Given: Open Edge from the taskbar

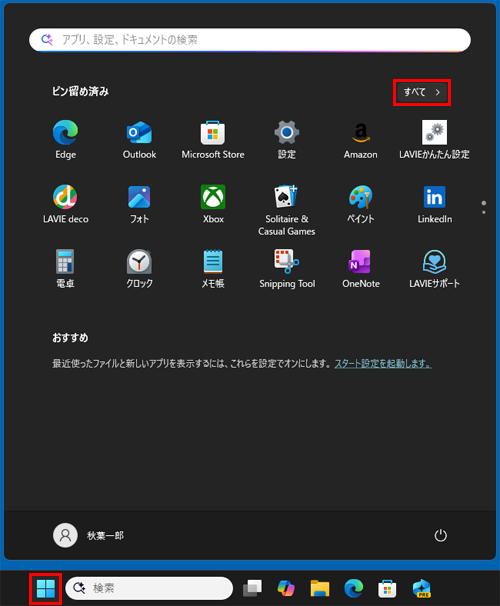Looking at the screenshot, I should [354, 588].
